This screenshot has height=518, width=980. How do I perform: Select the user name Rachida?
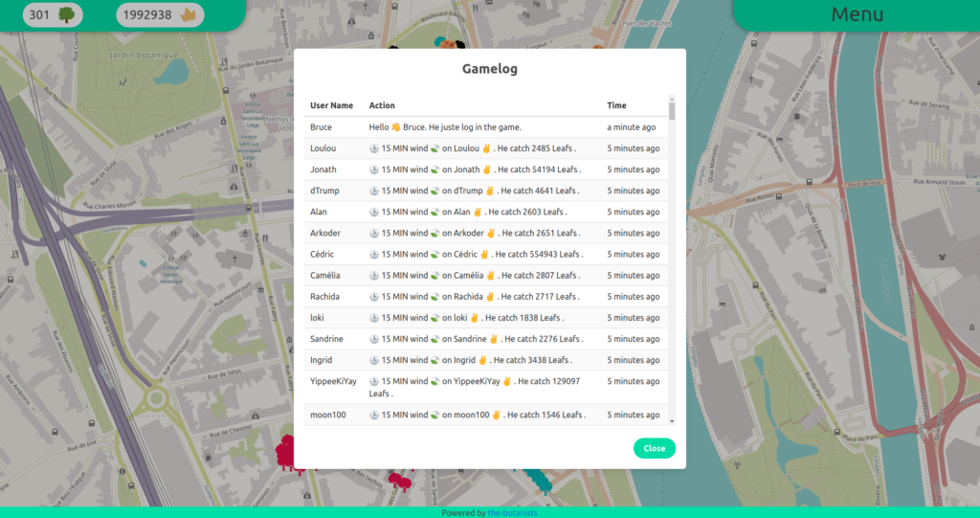pyautogui.click(x=324, y=297)
